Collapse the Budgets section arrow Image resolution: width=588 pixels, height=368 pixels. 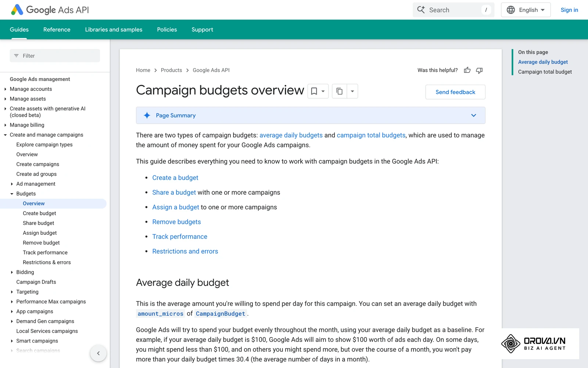pyautogui.click(x=12, y=194)
